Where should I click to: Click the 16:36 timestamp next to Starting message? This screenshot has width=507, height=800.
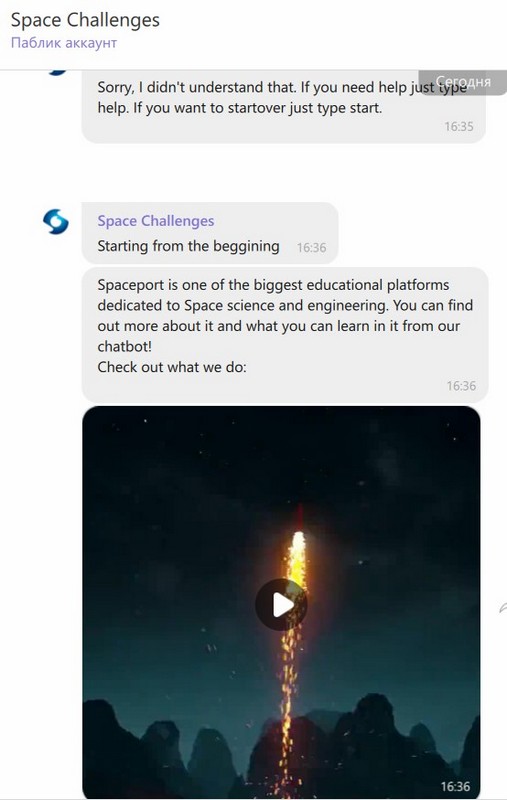(311, 247)
